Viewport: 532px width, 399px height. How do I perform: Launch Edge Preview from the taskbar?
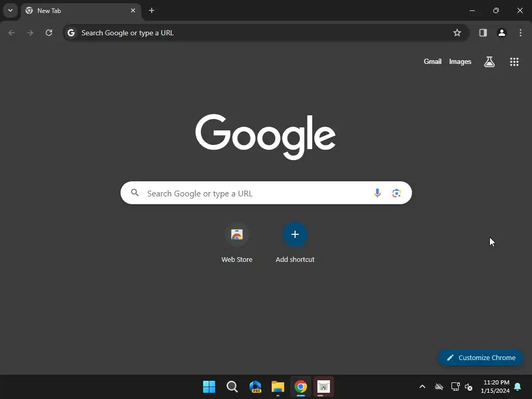tap(255, 387)
